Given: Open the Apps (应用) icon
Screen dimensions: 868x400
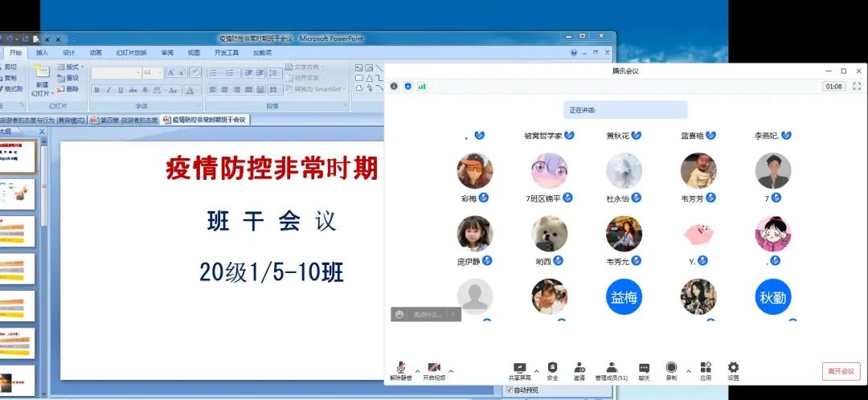Looking at the screenshot, I should tap(705, 369).
